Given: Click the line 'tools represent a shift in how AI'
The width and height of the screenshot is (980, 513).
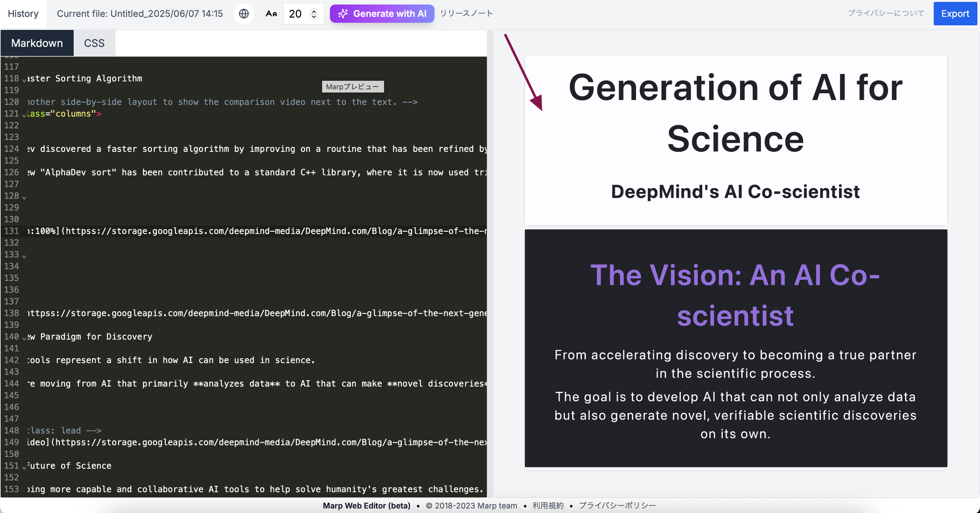Looking at the screenshot, I should pos(171,360).
